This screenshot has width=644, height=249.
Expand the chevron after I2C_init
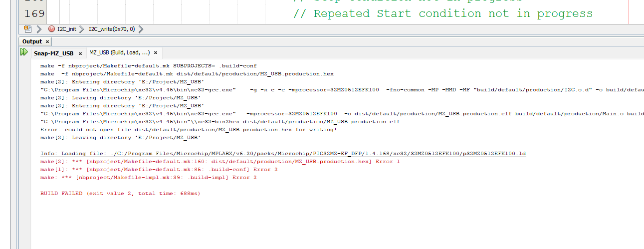[82, 29]
